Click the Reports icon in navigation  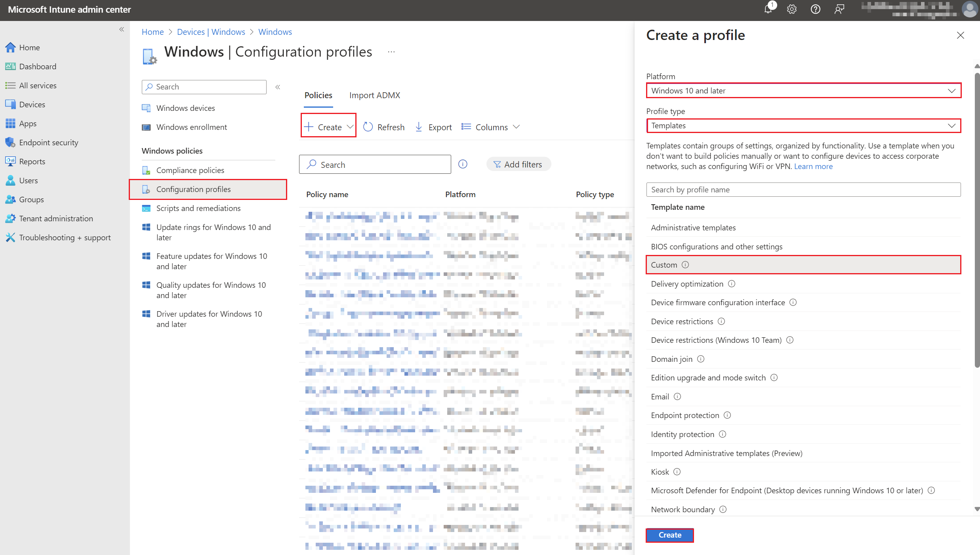click(10, 162)
